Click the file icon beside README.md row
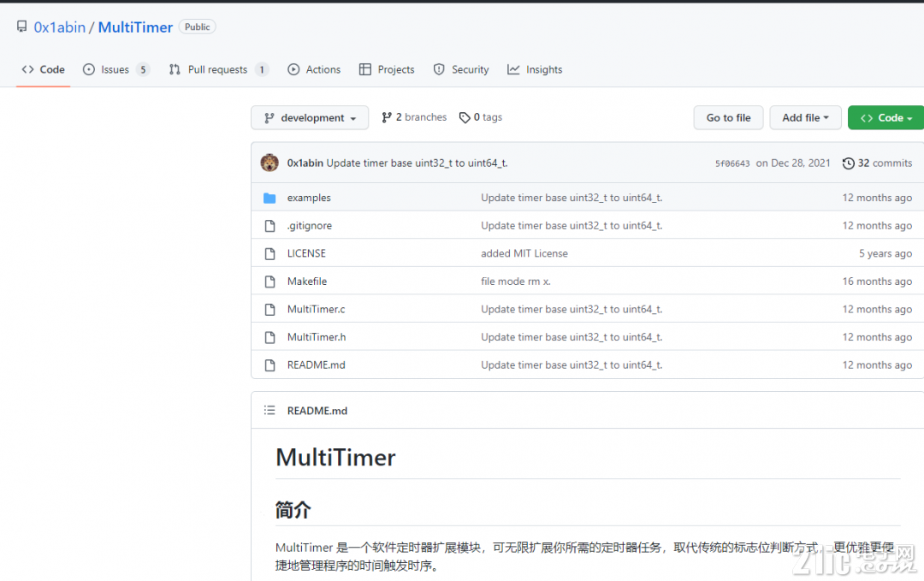 point(269,365)
